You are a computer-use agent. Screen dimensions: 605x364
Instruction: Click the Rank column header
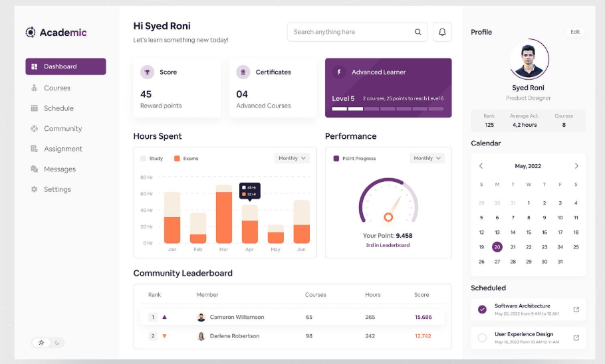(154, 295)
